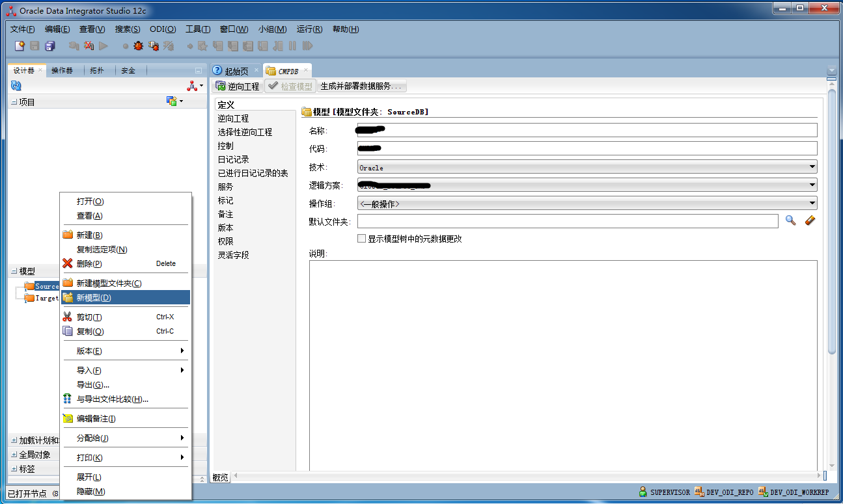The height and width of the screenshot is (504, 843).
Task: Click the new project icon in 项目 header
Action: (172, 101)
